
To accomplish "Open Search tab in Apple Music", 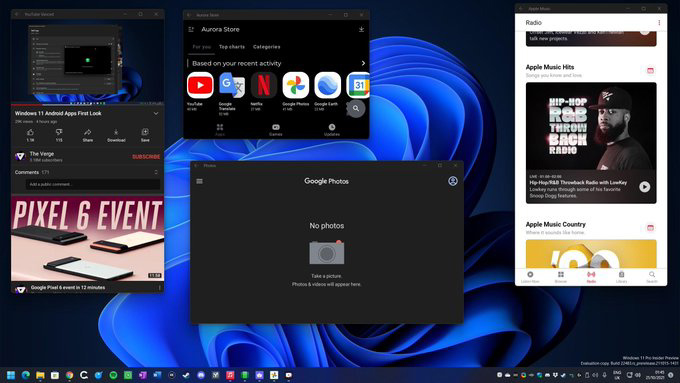I will coord(652,278).
